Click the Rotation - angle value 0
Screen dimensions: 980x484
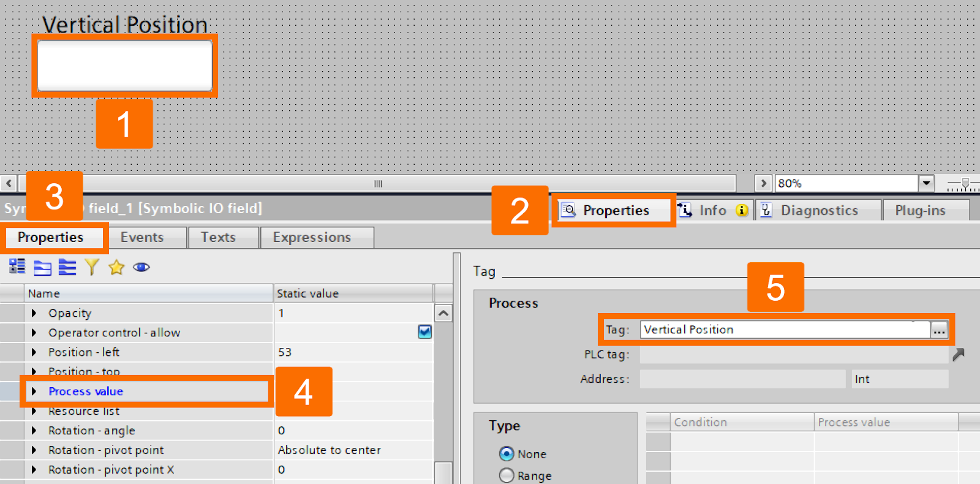pos(353,431)
